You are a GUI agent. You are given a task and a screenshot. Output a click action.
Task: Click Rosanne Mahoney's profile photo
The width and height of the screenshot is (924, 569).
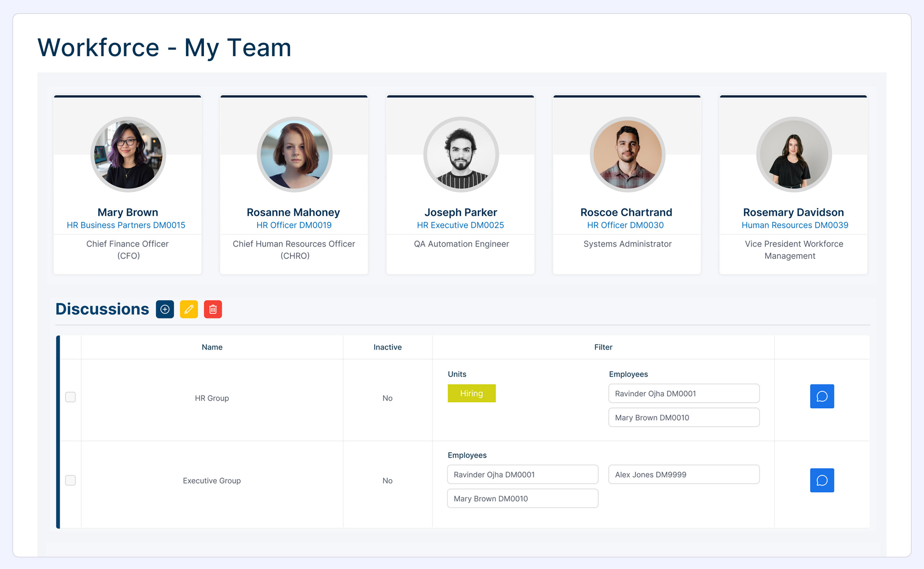[x=294, y=155]
